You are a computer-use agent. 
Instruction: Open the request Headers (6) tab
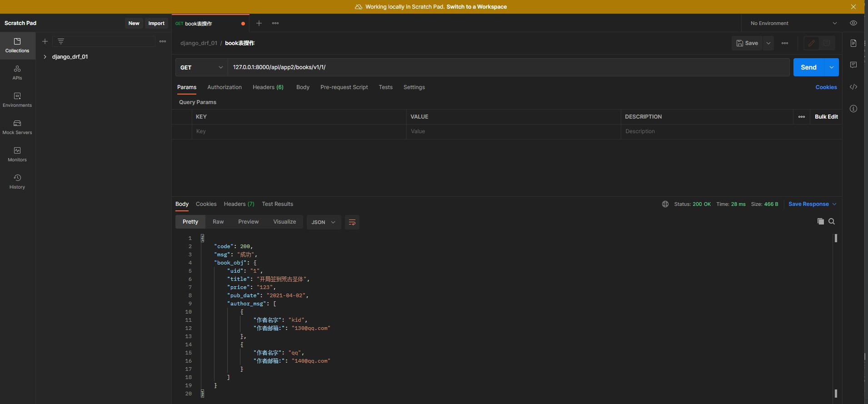click(268, 87)
